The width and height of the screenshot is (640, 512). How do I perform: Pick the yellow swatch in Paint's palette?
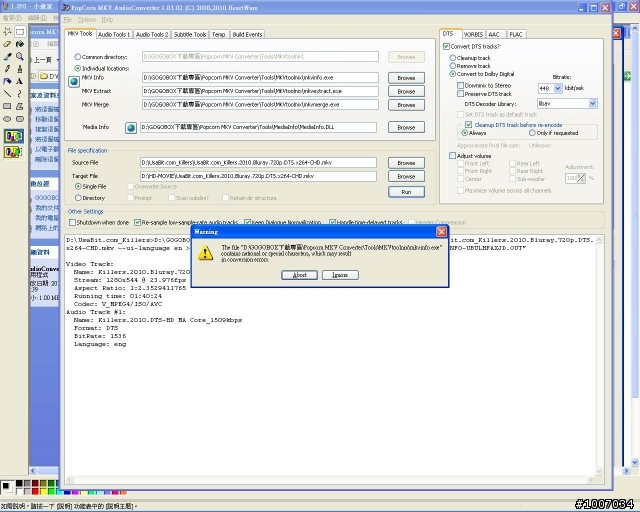(x=43, y=491)
